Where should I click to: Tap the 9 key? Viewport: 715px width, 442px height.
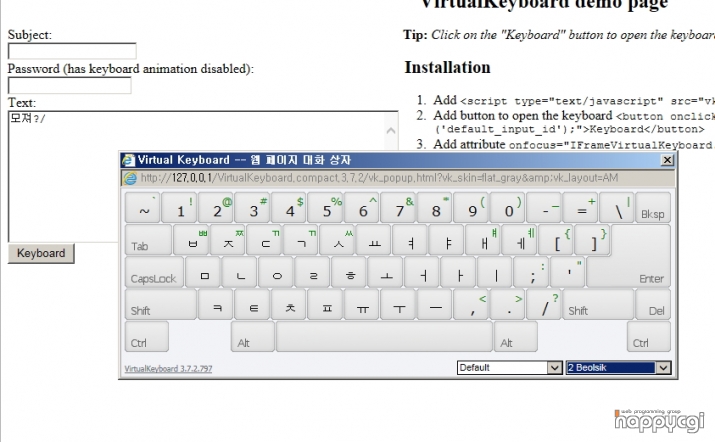tap(471, 208)
